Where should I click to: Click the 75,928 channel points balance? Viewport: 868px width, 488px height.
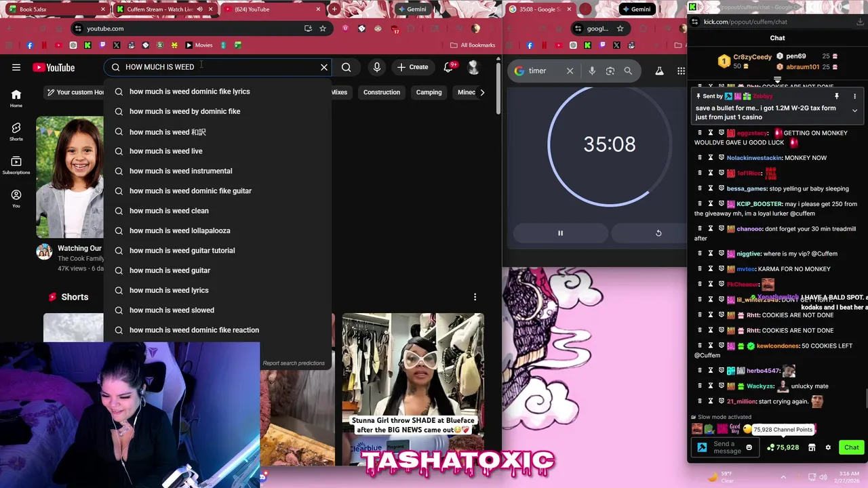point(783,447)
